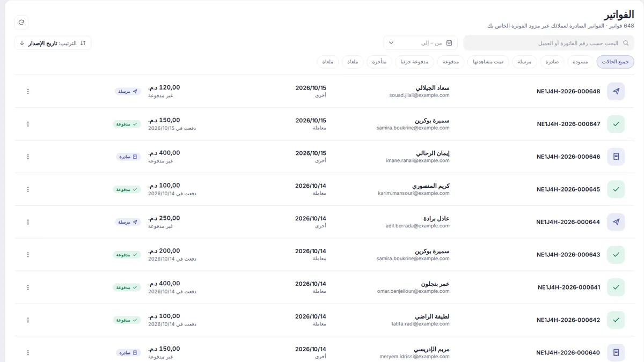Open the three-dot menu for لطيفة الراضي's invoice
The height and width of the screenshot is (362, 644).
click(x=28, y=320)
